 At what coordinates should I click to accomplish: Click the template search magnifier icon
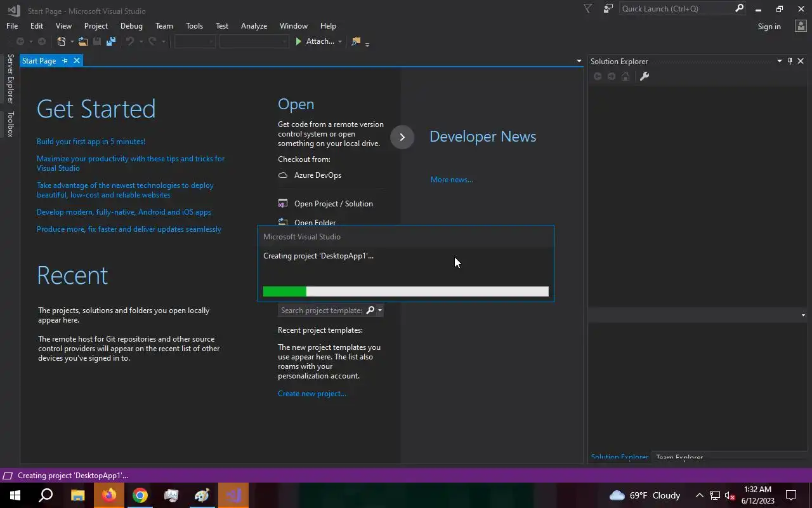pos(370,310)
